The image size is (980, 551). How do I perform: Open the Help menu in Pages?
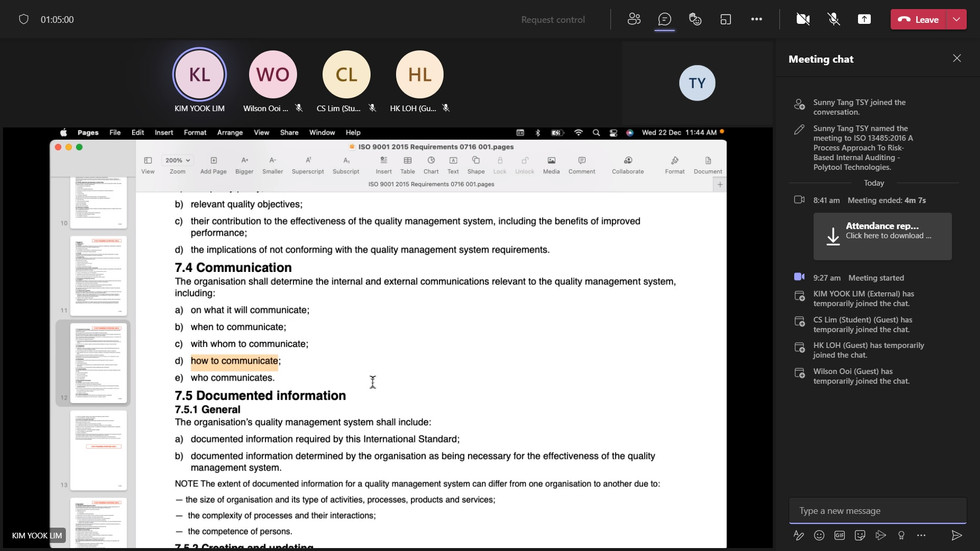(x=353, y=132)
